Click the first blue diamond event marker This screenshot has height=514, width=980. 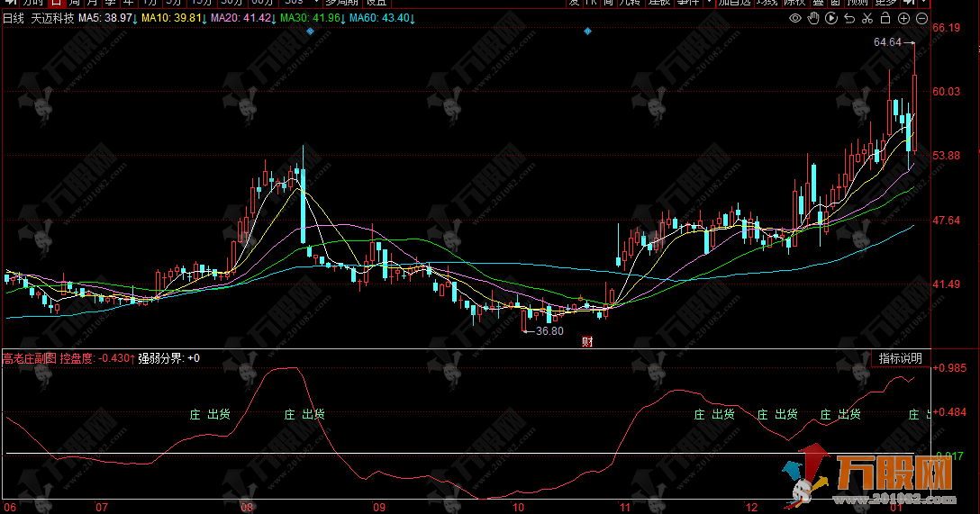click(x=310, y=32)
